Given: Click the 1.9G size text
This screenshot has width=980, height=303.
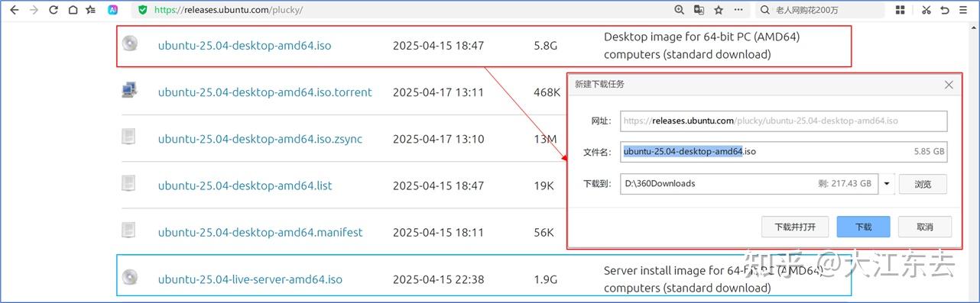Looking at the screenshot, I should pos(546,279).
